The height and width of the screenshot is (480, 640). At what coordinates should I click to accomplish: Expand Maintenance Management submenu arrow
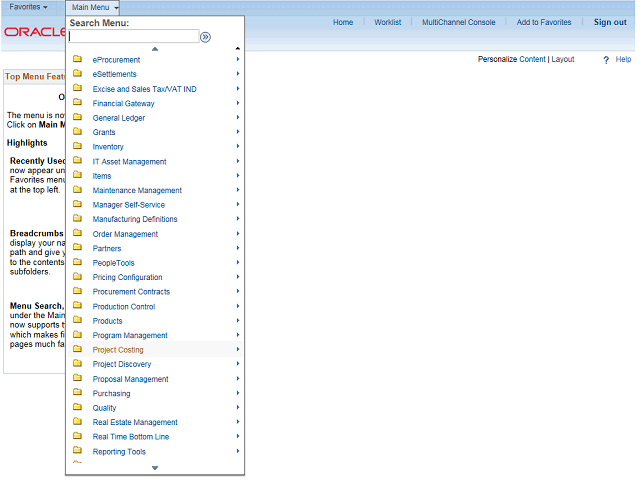238,190
